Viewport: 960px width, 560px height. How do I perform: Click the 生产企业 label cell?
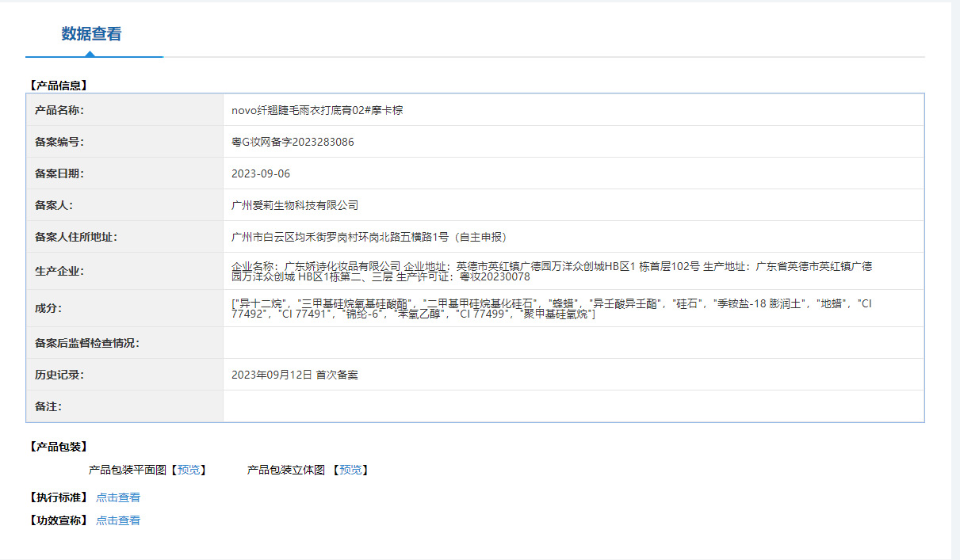coord(124,271)
